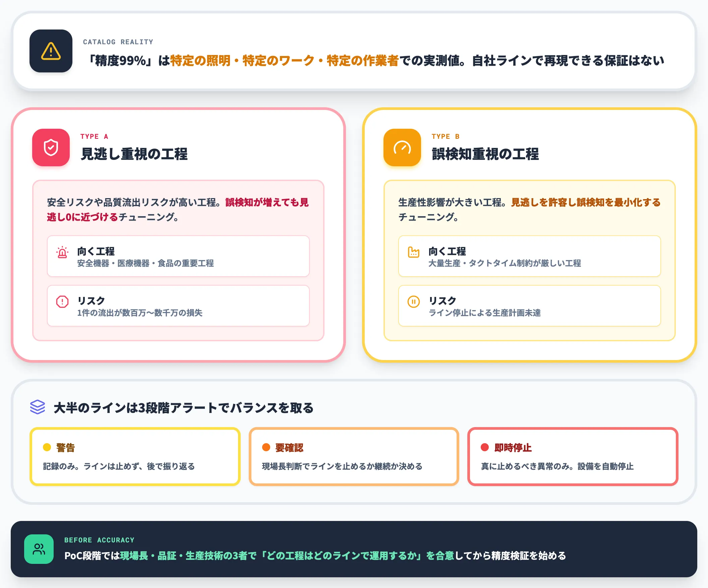
Task: Click the text 自社ラインで再現できる保証はない
Action: (x=568, y=61)
